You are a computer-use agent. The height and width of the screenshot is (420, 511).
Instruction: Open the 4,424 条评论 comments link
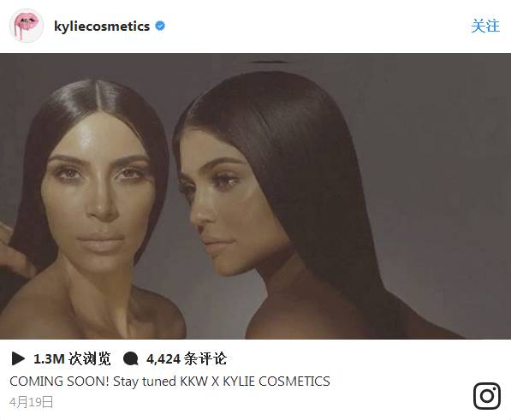point(187,358)
